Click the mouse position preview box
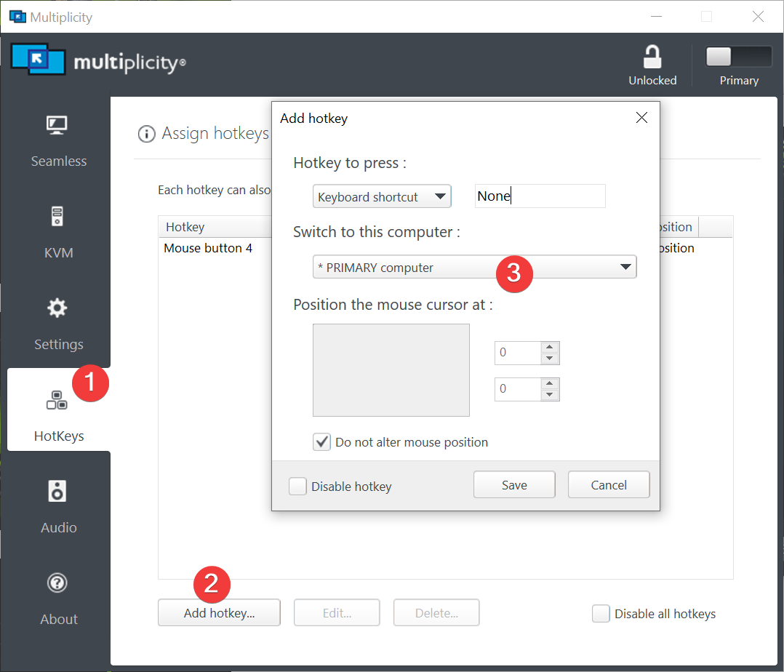Viewport: 784px width, 672px height. click(x=391, y=370)
